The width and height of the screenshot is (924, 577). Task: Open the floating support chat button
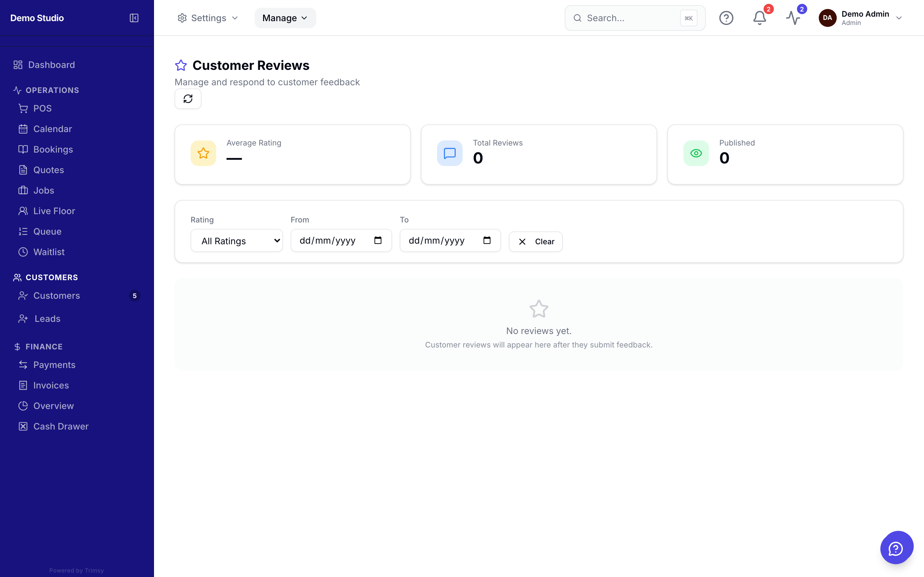tap(896, 547)
